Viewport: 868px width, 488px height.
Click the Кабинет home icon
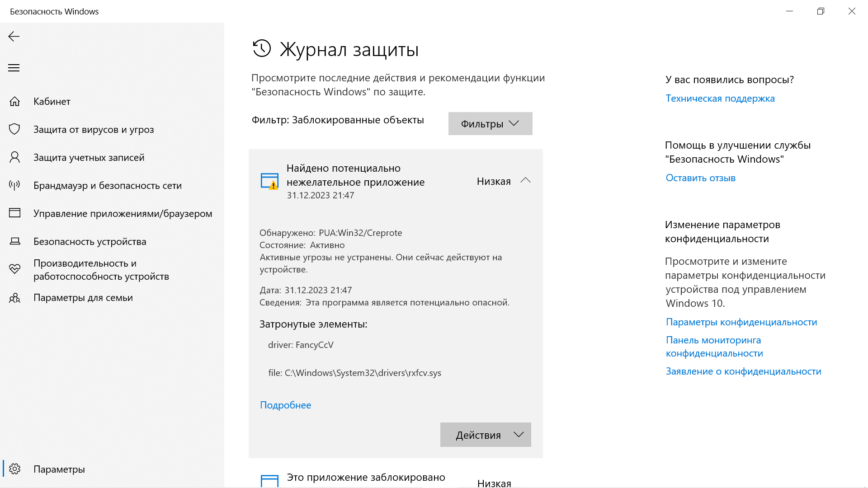point(15,101)
